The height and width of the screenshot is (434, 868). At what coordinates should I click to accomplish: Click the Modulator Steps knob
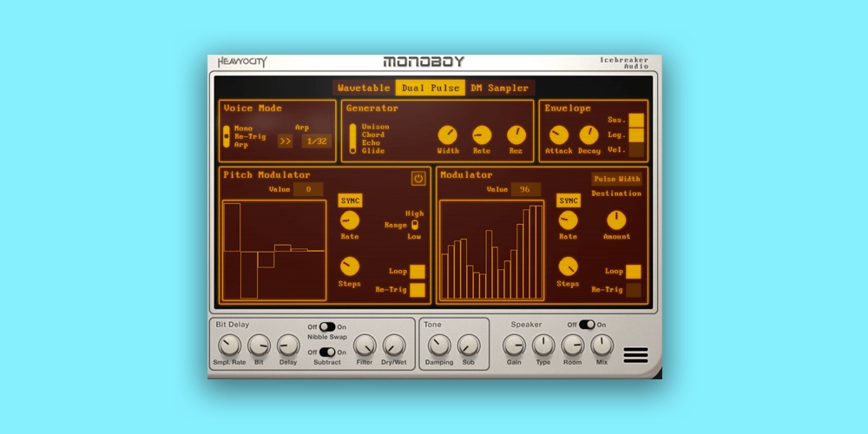click(568, 266)
